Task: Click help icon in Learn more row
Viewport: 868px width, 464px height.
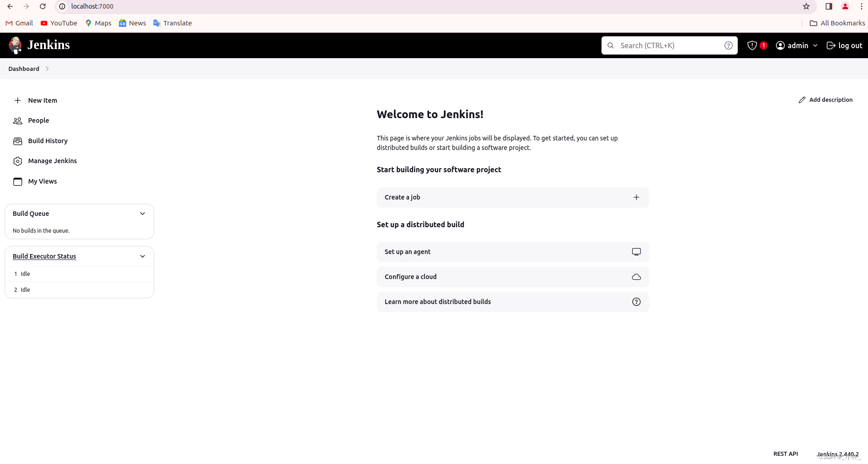Action: point(636,302)
